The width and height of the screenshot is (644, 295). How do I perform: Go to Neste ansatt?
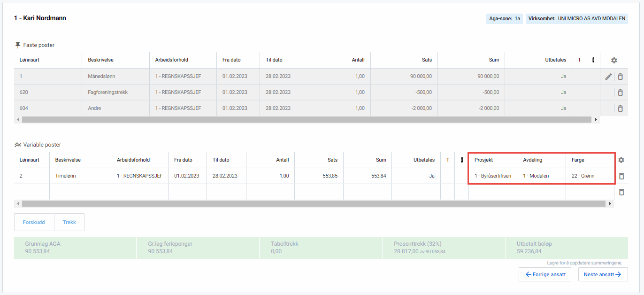[602, 274]
